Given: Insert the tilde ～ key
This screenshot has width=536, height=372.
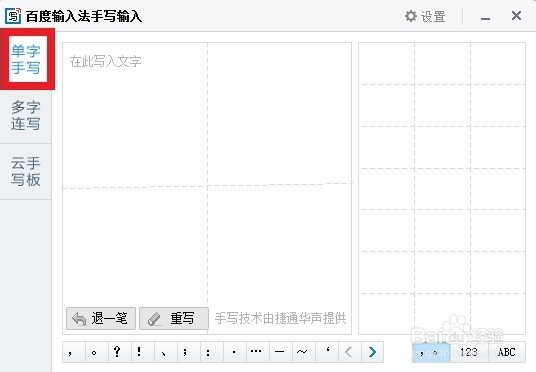Looking at the screenshot, I should 304,352.
